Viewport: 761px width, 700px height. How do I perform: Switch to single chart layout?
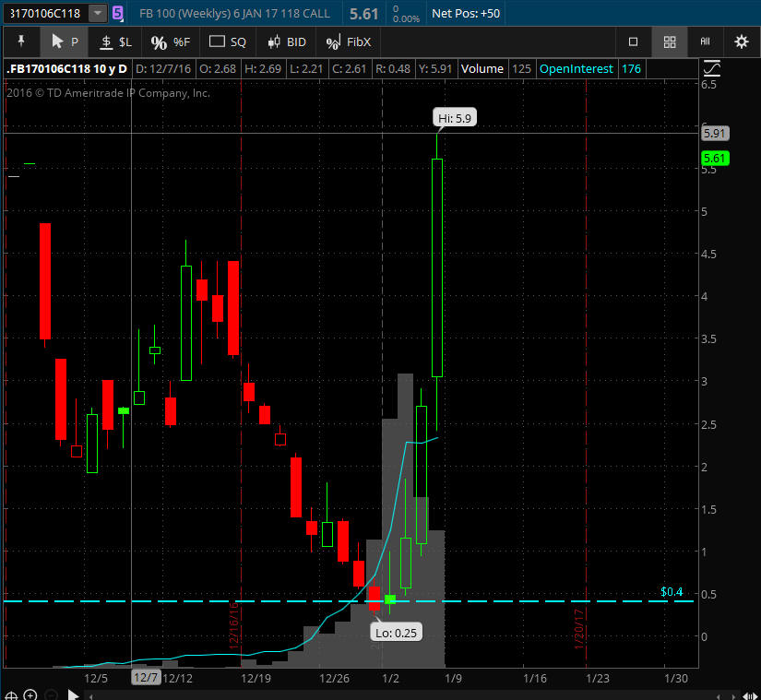coord(633,42)
